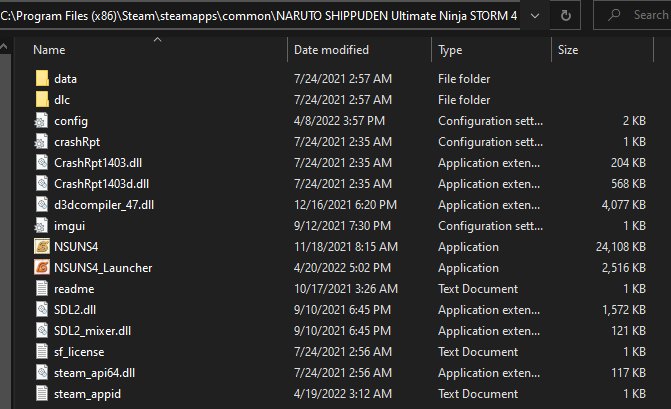Click the 121 KB size value
671x409 pixels.
click(x=629, y=330)
